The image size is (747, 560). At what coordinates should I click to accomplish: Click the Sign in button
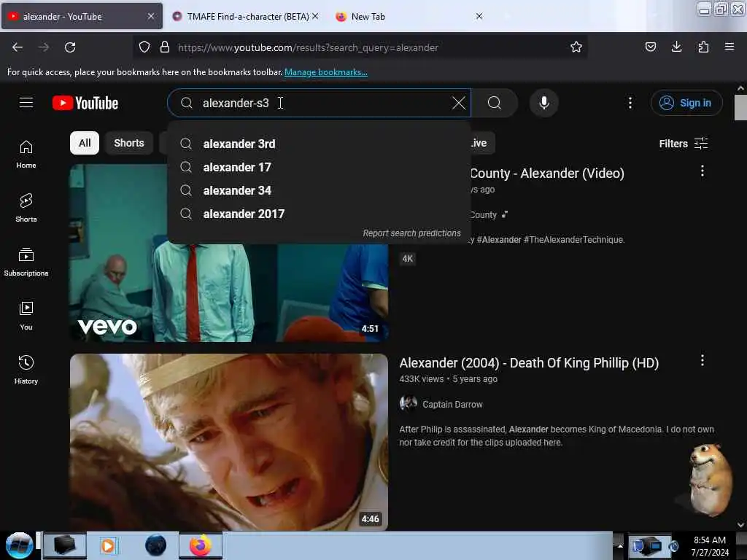click(686, 103)
